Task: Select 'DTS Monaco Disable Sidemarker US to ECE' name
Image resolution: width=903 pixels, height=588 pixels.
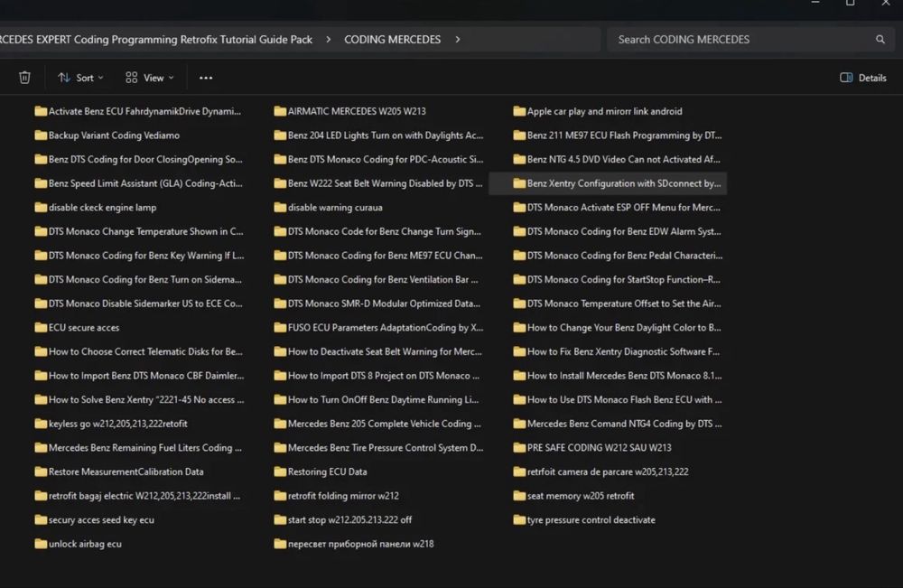Action: point(145,303)
